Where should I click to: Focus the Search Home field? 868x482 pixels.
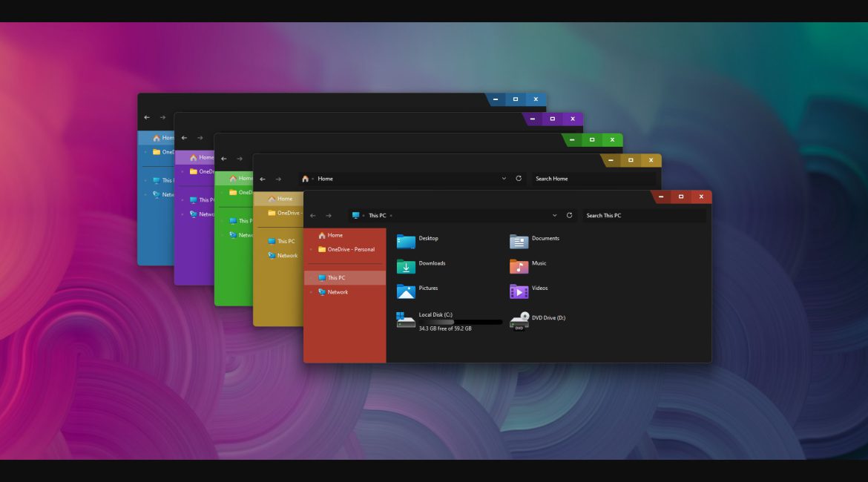point(593,179)
